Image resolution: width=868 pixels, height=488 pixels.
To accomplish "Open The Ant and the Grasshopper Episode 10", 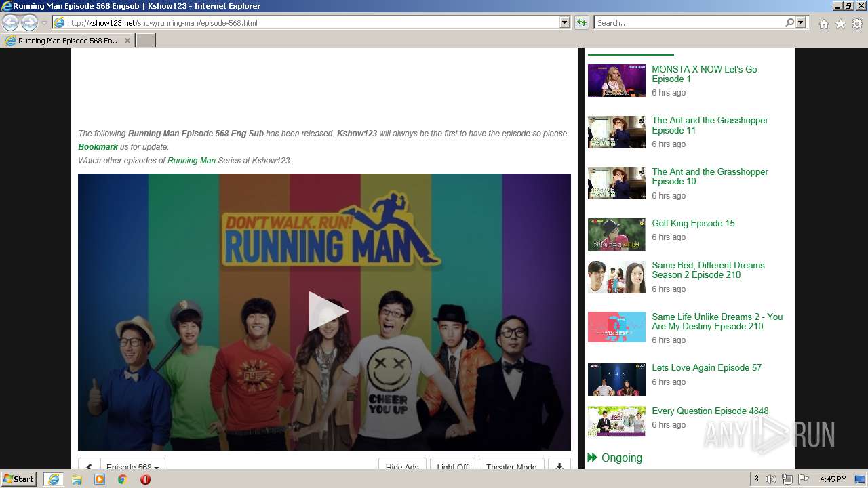I will pos(710,177).
